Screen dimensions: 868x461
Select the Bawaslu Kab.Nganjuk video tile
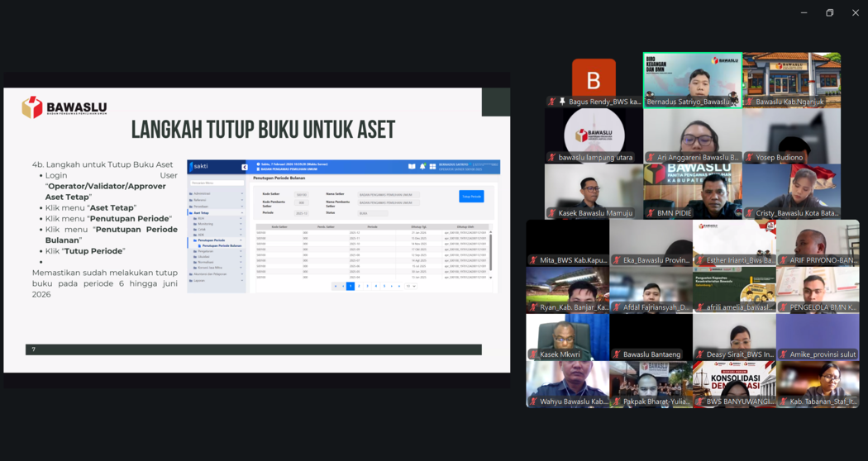(x=792, y=80)
